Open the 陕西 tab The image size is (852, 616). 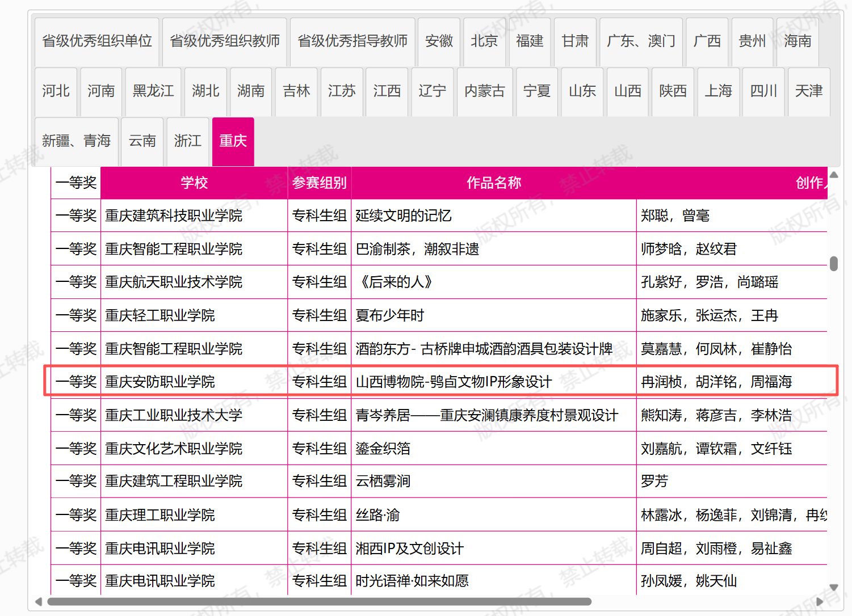[673, 91]
